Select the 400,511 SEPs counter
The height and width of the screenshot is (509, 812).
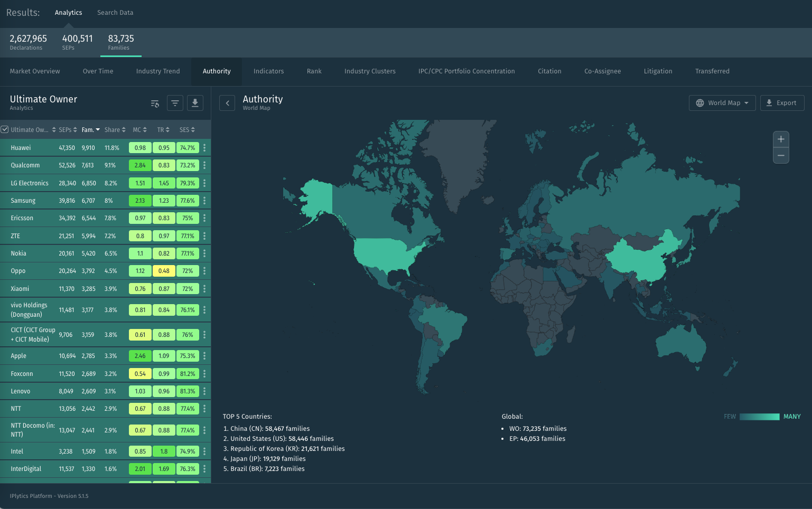pos(77,42)
